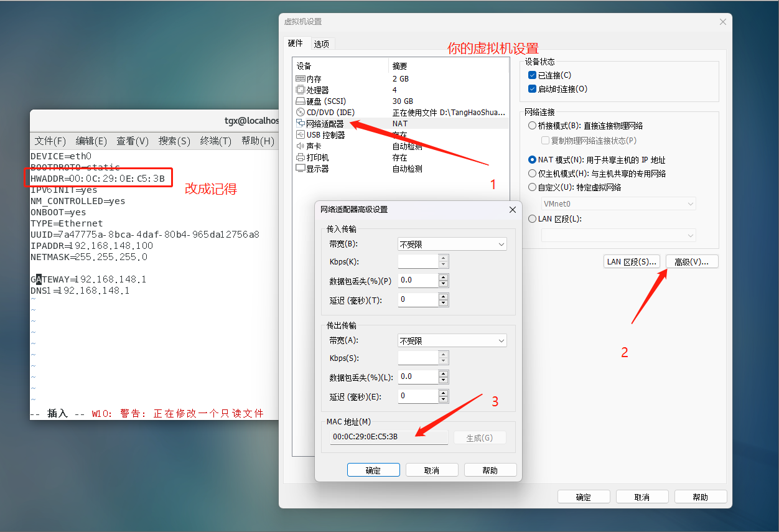The image size is (779, 532).
Task: Decrease outgoing 延迟(毫秒)(E) value
Action: tap(443, 399)
